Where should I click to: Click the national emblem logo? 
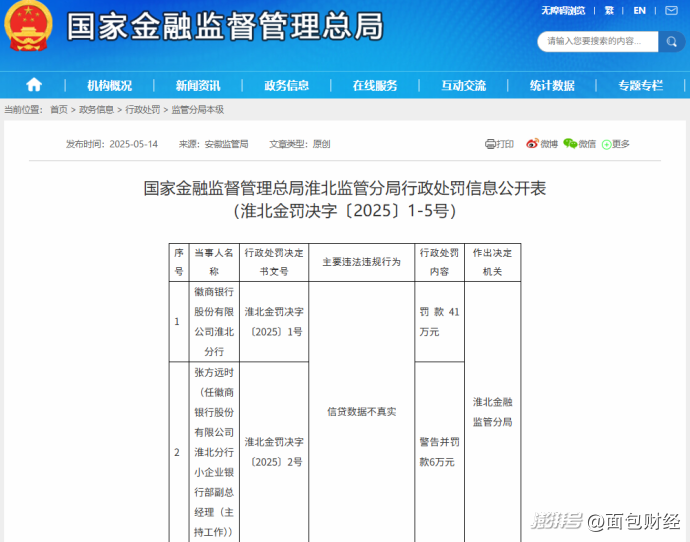(28, 26)
